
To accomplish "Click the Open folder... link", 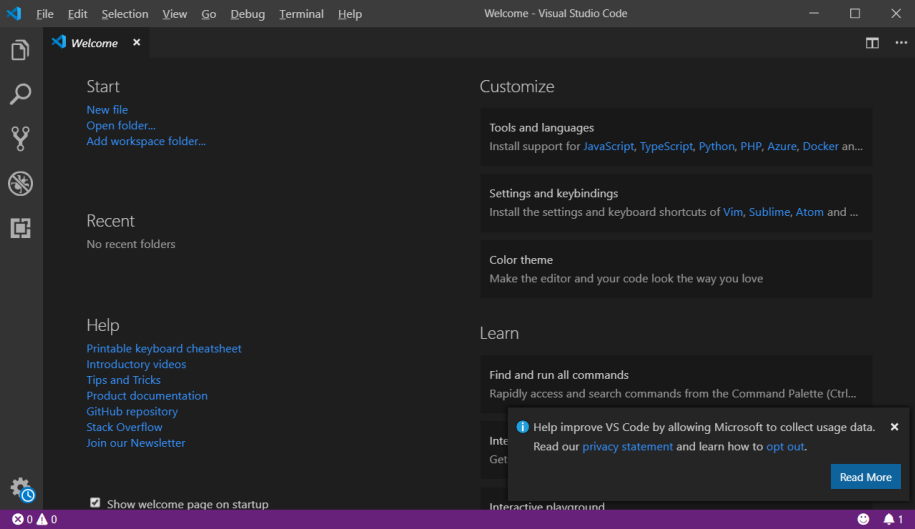I will point(121,125).
